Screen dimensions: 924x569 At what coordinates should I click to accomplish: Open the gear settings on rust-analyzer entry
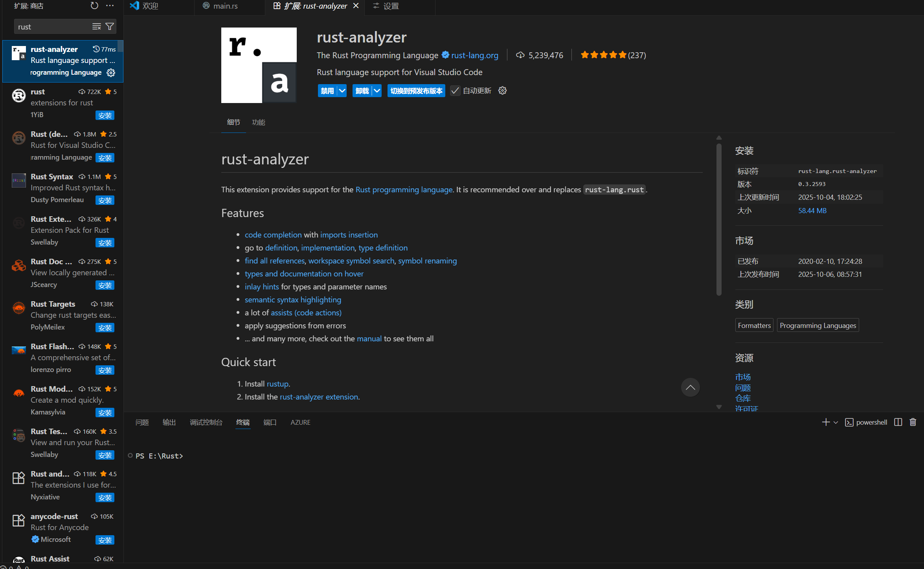[110, 73]
